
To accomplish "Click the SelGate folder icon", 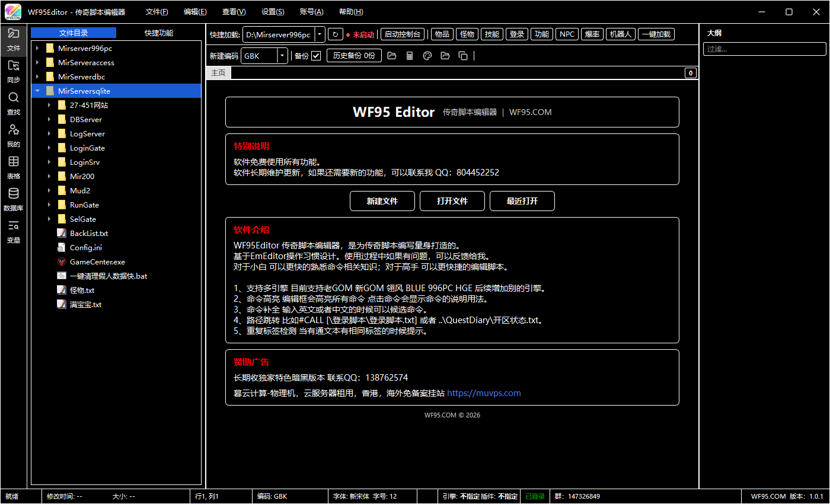I will (x=62, y=219).
